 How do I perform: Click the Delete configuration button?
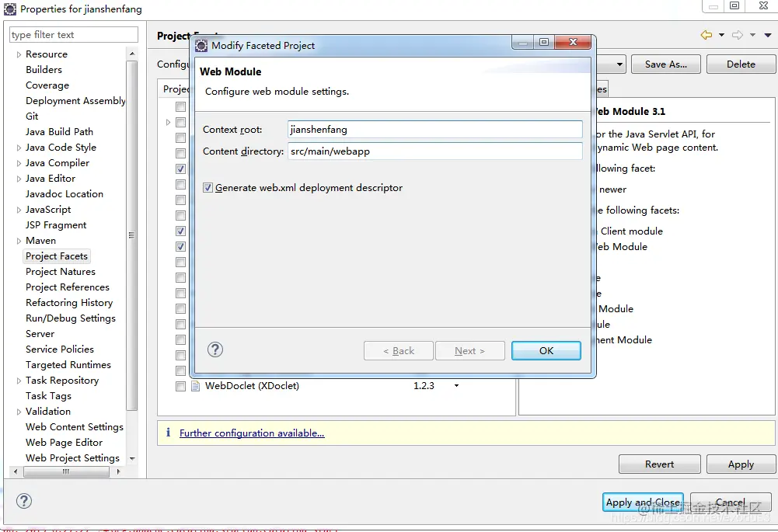(x=741, y=64)
